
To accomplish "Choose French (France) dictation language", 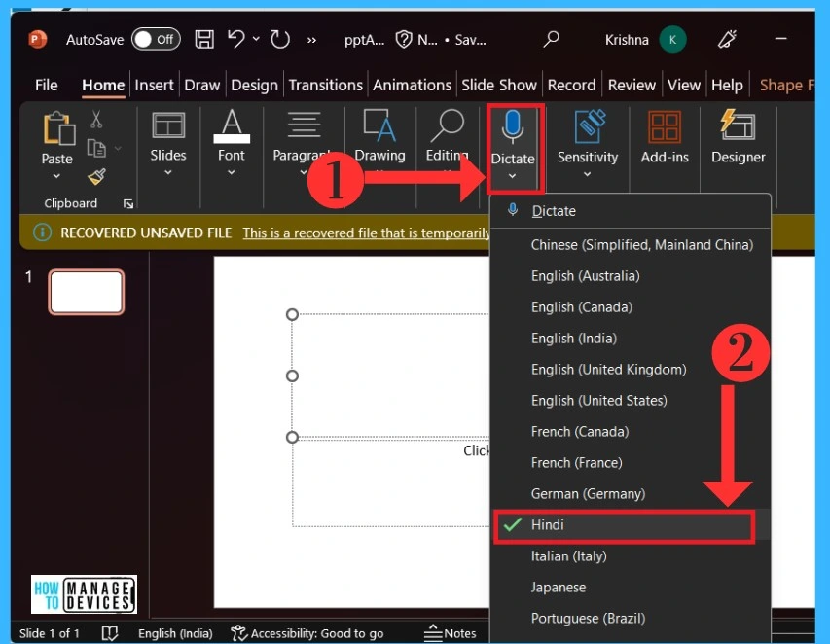I will coord(630,462).
